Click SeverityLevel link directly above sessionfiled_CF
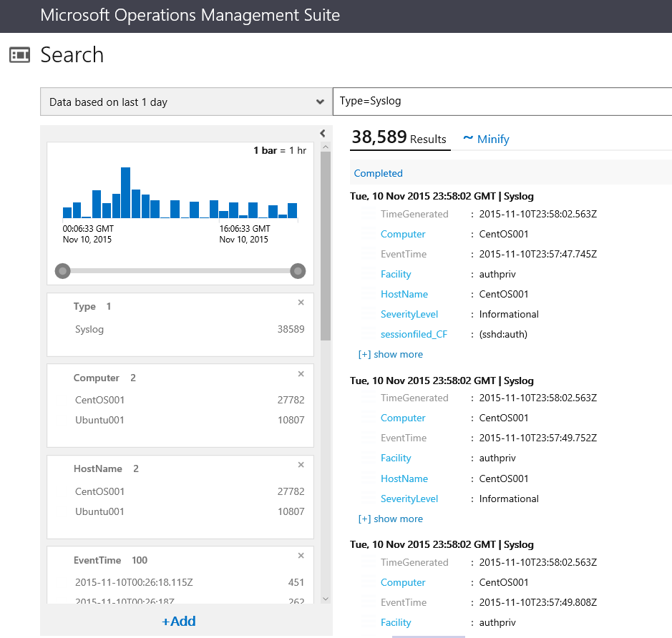Viewport: 672px width, 638px height. (x=409, y=314)
